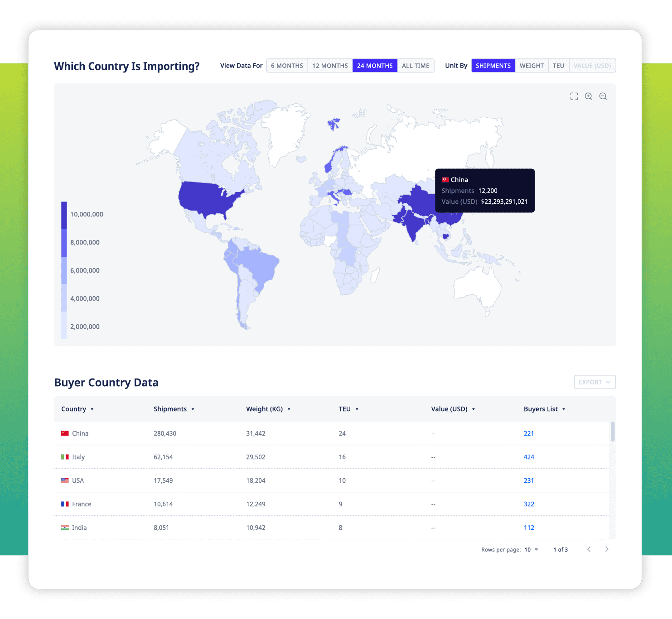Screen dimensions: 672x619
Task: Click the France shipments value 10,614
Action: coord(163,504)
